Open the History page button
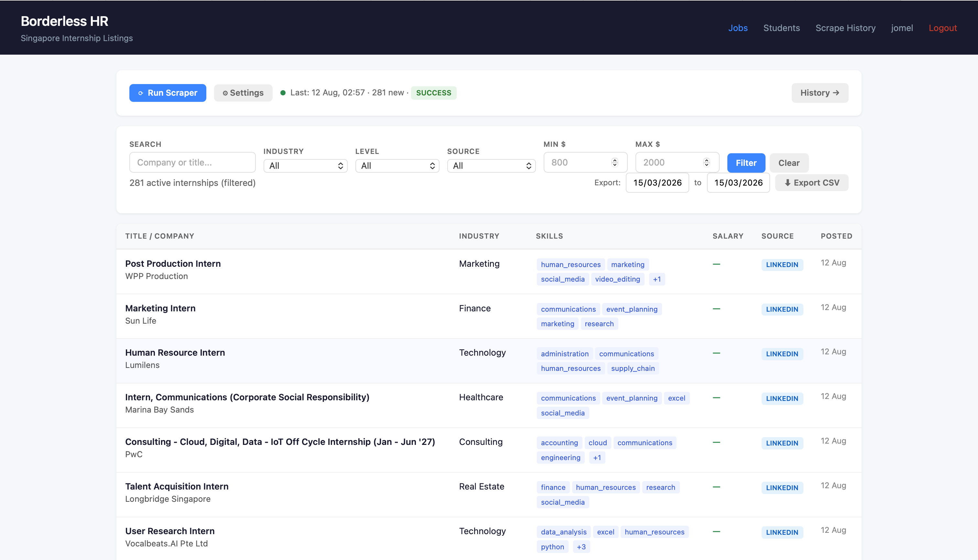The image size is (978, 560). click(820, 93)
